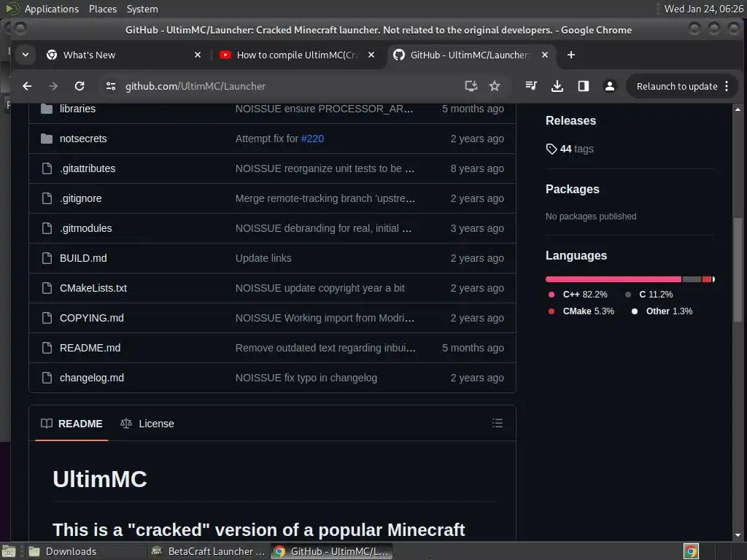Open a new browser tab

570,55
